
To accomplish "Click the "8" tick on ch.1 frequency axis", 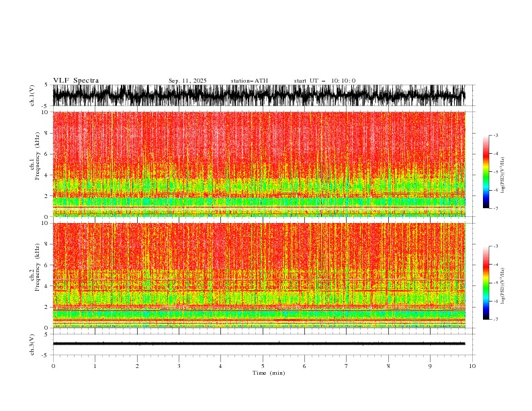I will [46, 133].
